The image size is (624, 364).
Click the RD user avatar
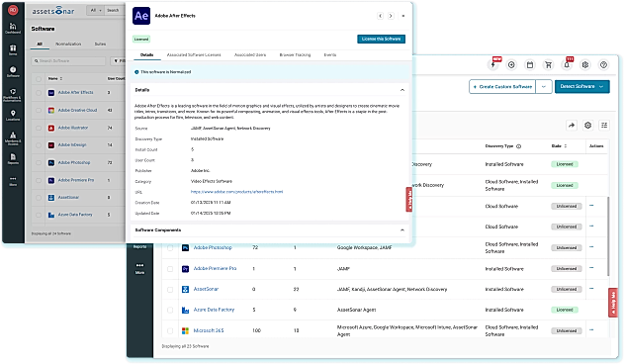click(x=13, y=10)
